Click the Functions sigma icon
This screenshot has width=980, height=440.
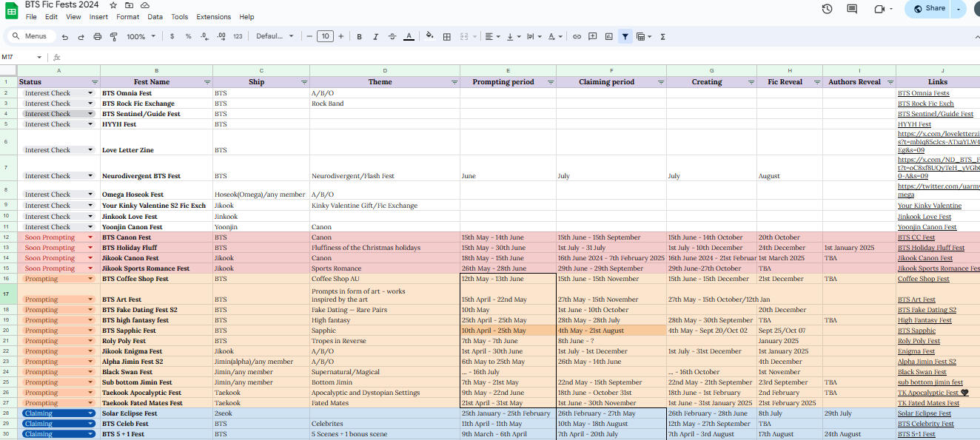click(662, 36)
